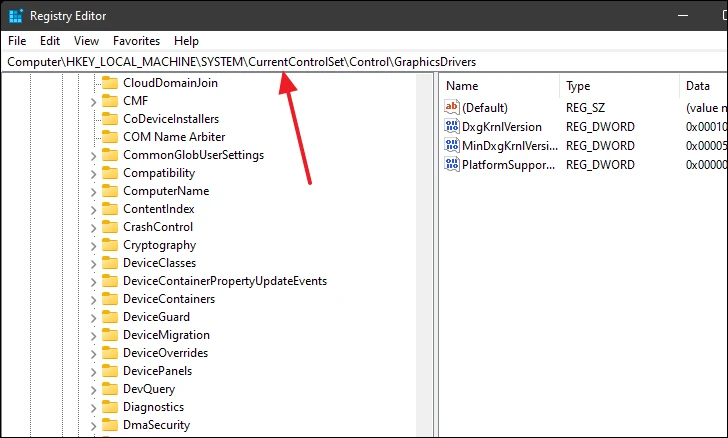The height and width of the screenshot is (438, 728).
Task: Click the CommonGlobUserSettings folder icon
Action: [110, 155]
